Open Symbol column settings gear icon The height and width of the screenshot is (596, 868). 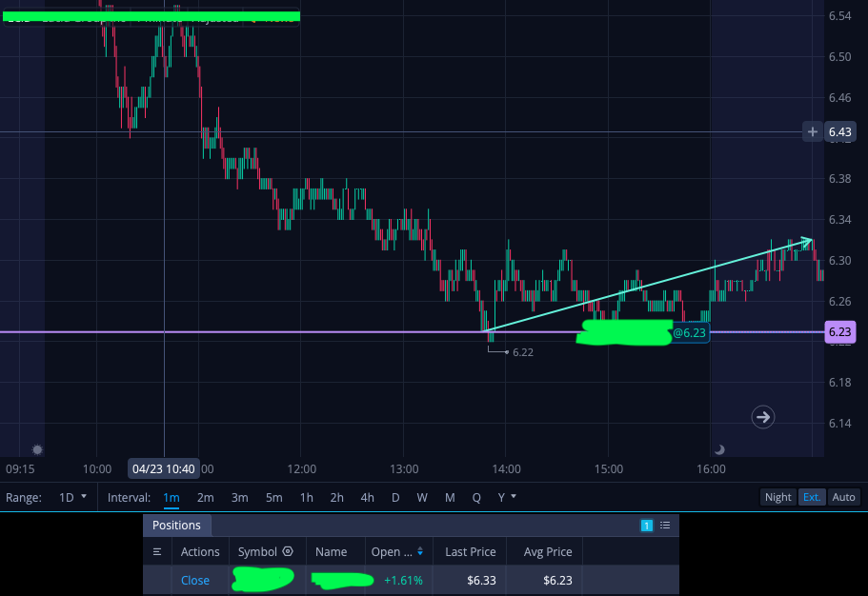288,551
